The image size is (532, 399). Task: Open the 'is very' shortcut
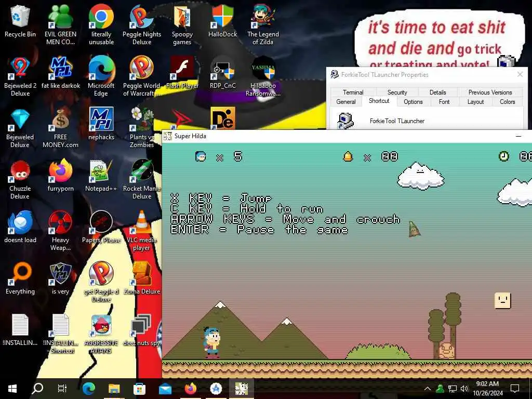point(60,278)
